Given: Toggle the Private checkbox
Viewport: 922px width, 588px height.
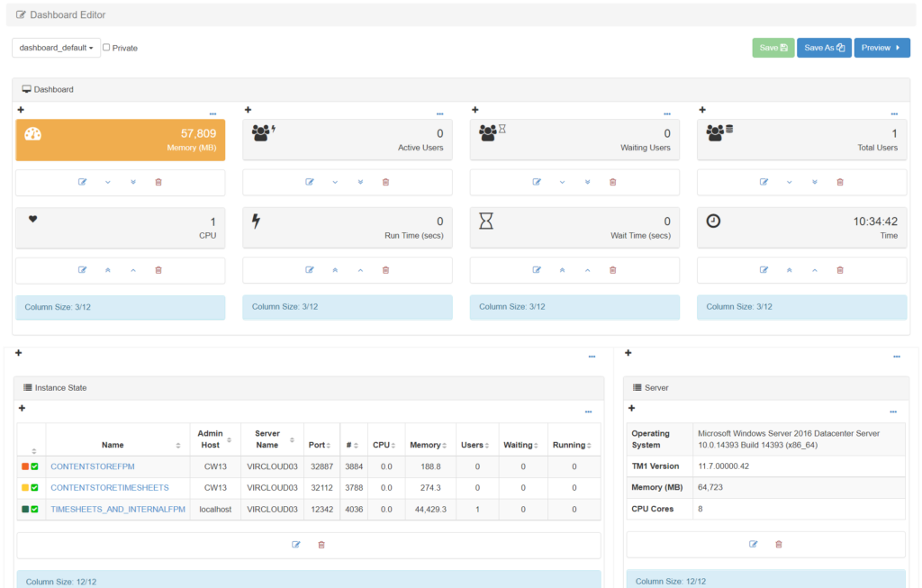Looking at the screenshot, I should pyautogui.click(x=106, y=48).
